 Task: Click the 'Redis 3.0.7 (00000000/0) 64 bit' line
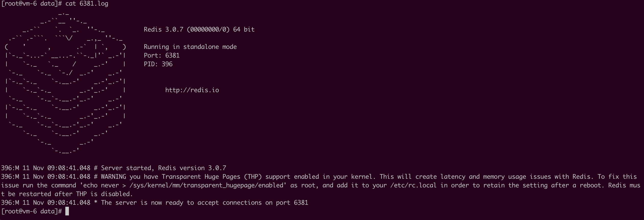199,30
